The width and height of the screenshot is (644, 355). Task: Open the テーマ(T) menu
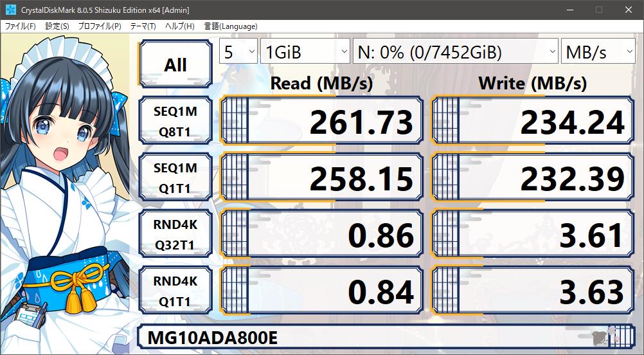143,26
